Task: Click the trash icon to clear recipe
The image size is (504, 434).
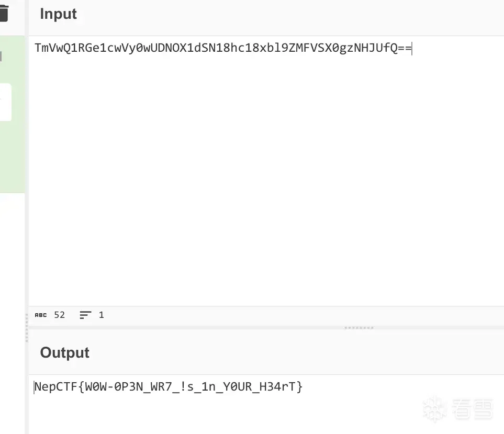Action: pyautogui.click(x=4, y=12)
